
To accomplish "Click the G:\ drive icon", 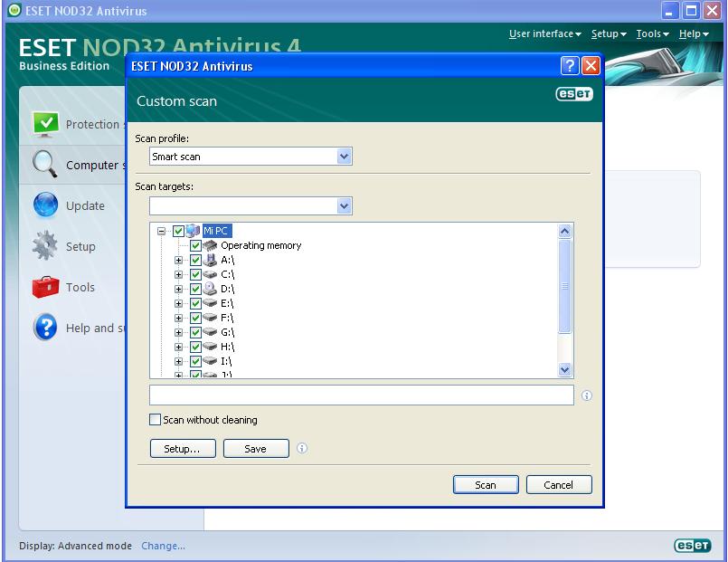I will [x=210, y=331].
